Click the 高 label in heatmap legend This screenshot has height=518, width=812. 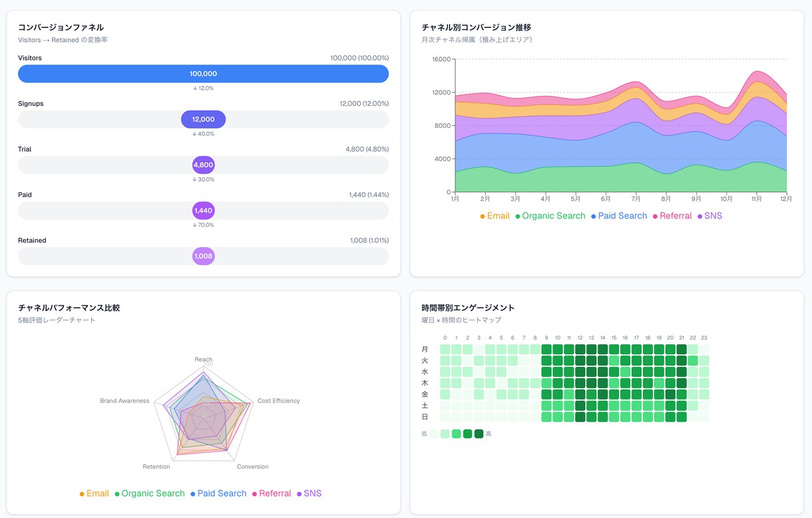489,433
